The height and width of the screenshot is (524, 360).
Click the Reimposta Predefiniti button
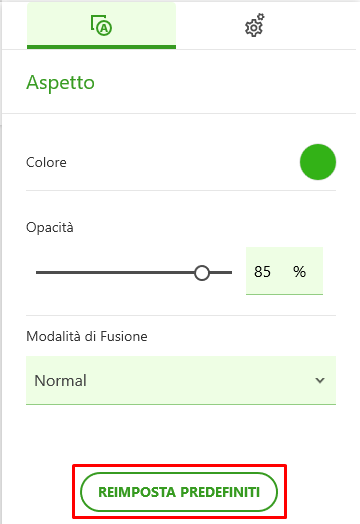(x=179, y=492)
